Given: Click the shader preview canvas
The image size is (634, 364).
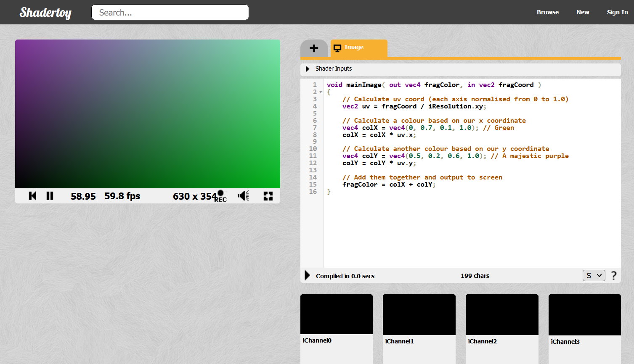Looking at the screenshot, I should tap(148, 114).
